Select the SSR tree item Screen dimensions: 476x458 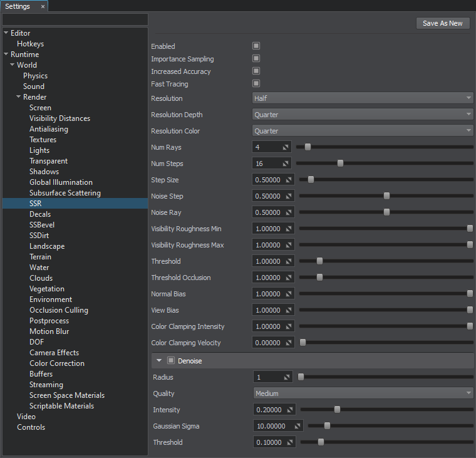[x=75, y=204]
